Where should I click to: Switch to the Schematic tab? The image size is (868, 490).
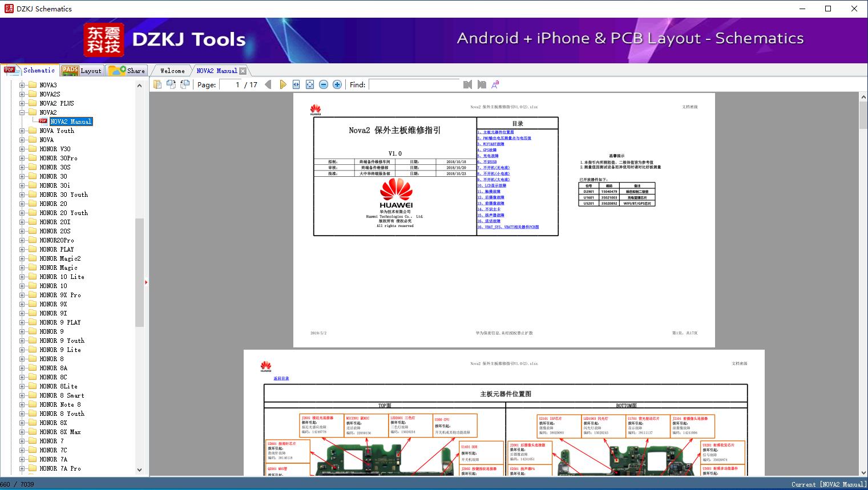point(30,70)
